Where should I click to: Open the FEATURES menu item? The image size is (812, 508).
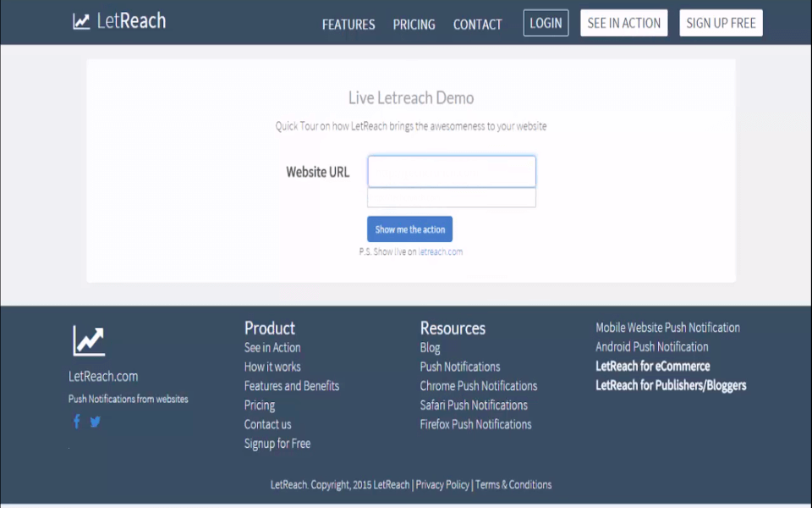coord(348,25)
